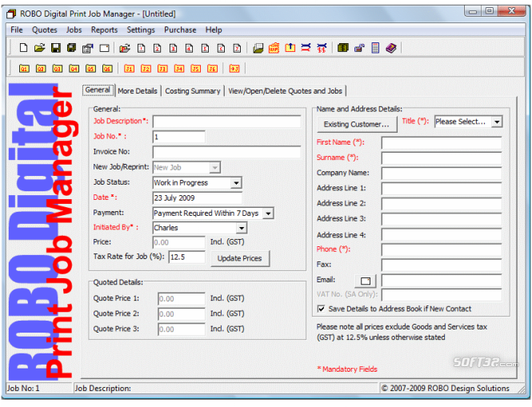Click the folder with up-arrow icon
Screen dimensions: 532x407
point(290,48)
